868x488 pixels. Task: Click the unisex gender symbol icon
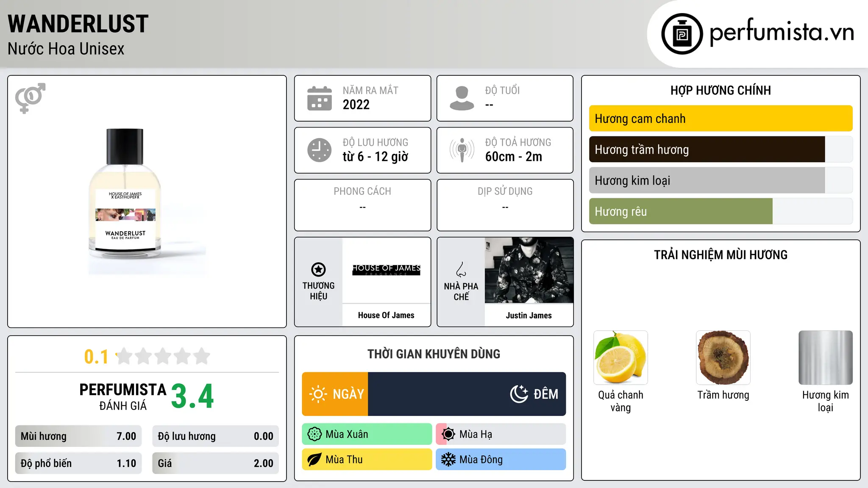30,98
